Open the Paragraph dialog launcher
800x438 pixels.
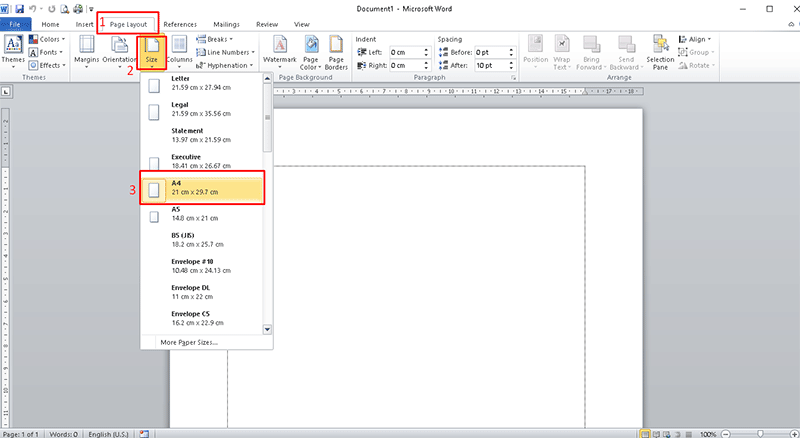[x=513, y=78]
